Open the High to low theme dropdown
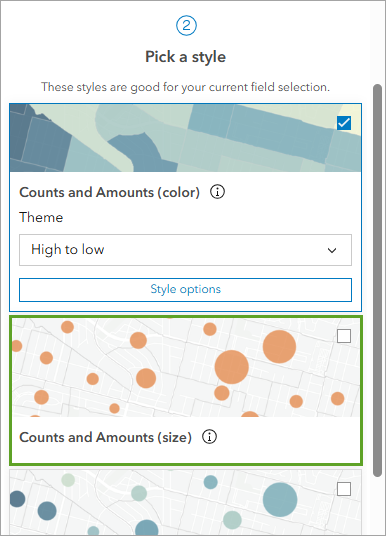This screenshot has height=536, width=386. click(x=185, y=250)
